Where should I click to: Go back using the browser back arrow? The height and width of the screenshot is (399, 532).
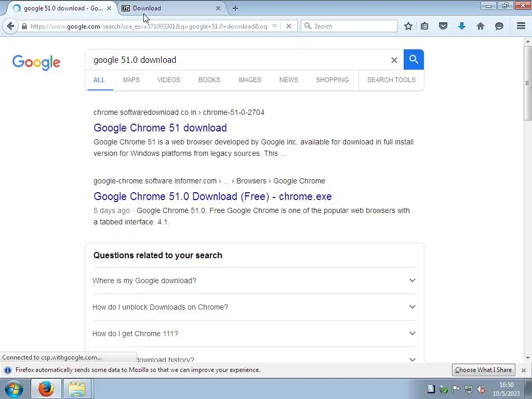point(10,26)
